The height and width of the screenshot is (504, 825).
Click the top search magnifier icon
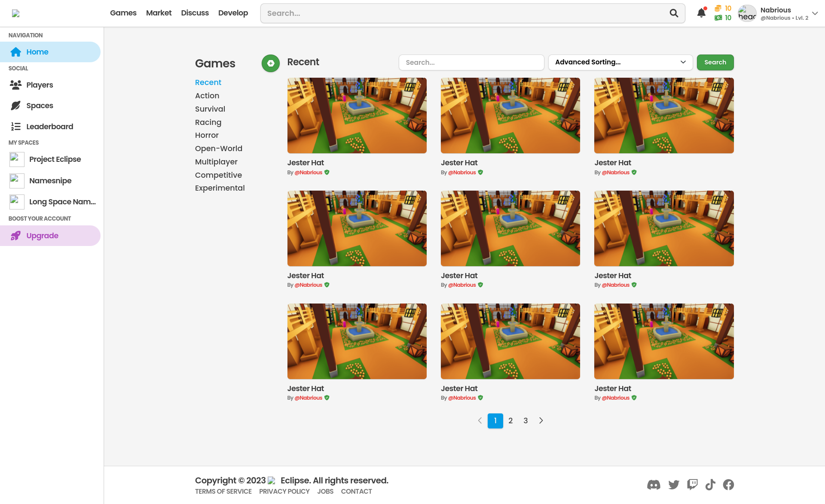click(674, 13)
